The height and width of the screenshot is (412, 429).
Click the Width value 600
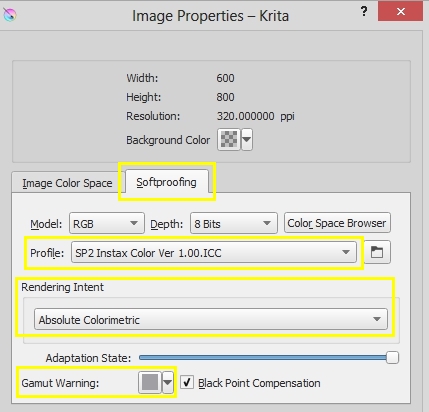tap(225, 78)
